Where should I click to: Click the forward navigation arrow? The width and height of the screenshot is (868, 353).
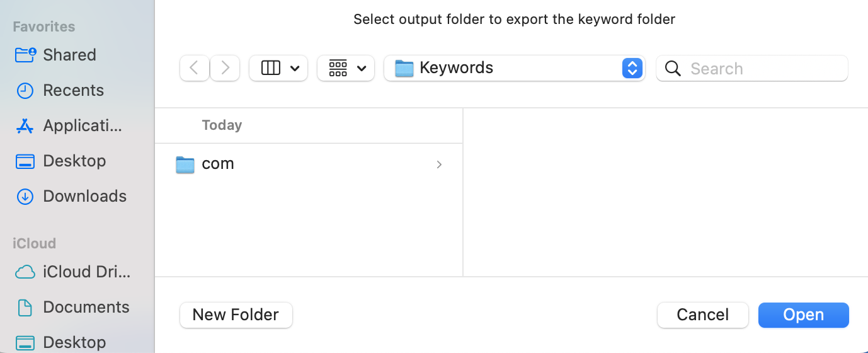click(225, 68)
